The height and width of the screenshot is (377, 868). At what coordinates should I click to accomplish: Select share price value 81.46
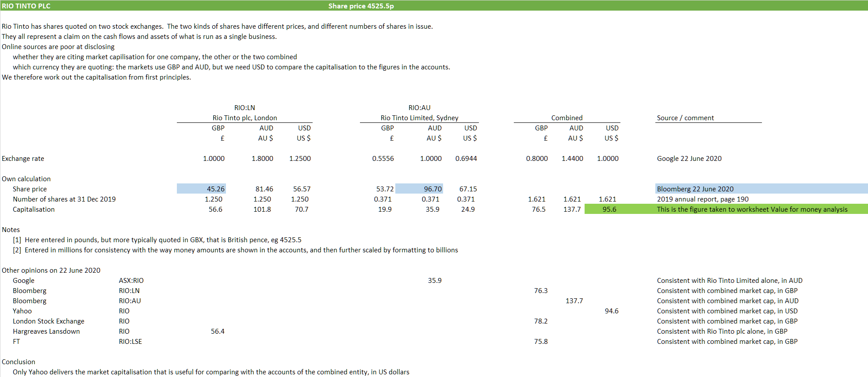pos(264,189)
